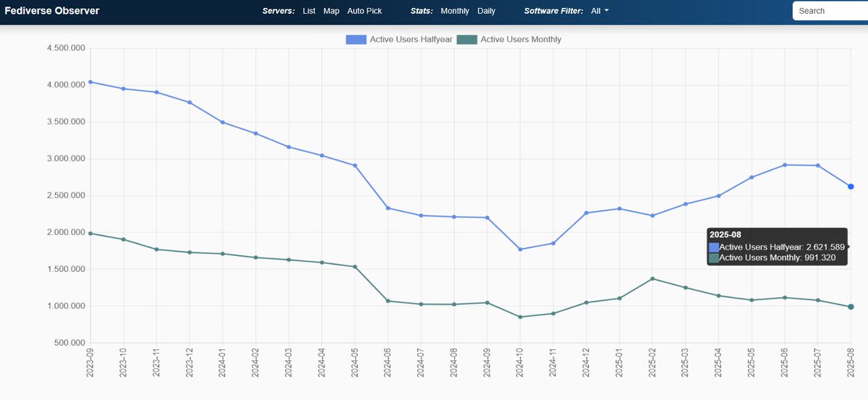Click the Halfyear data point for 2023-09

tap(90, 82)
